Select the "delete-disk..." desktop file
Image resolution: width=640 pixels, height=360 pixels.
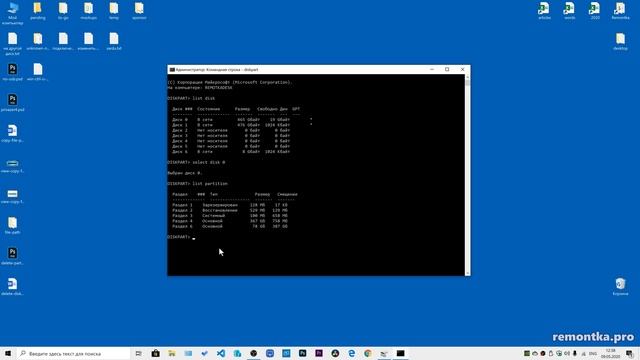pos(13,287)
